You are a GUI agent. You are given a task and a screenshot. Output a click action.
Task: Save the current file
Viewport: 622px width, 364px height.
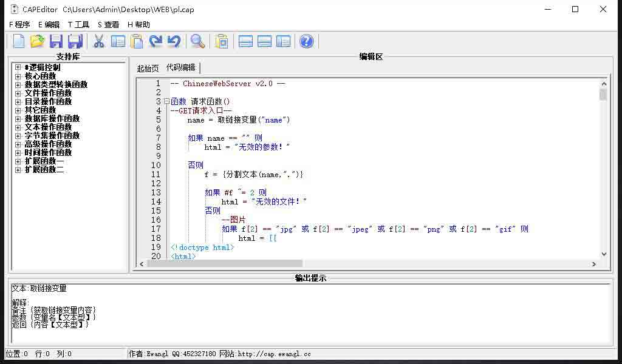tap(56, 41)
